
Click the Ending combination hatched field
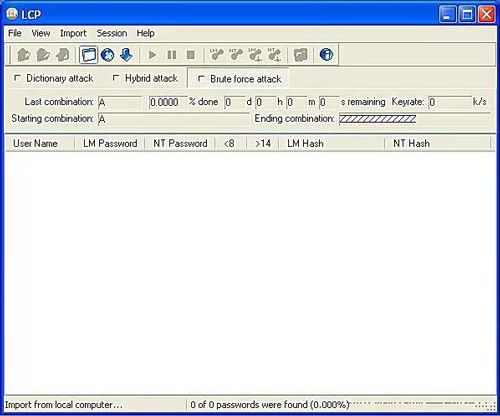[414, 119]
